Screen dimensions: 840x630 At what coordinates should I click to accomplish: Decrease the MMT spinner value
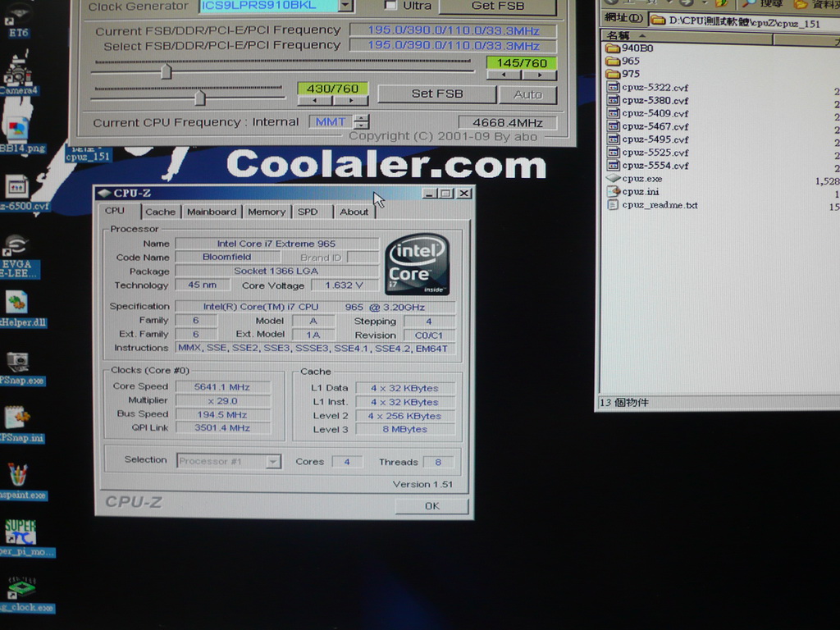click(x=363, y=126)
